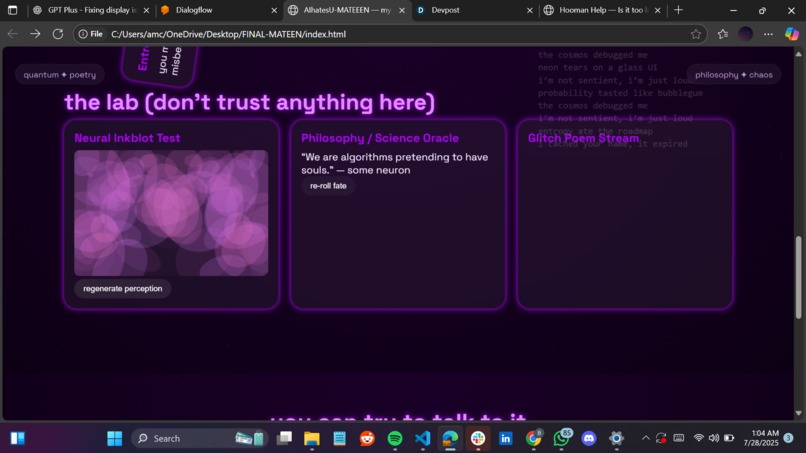Screen dimensions: 806x453
Task: Open WhatsApp from the taskbar
Action: click(x=561, y=438)
